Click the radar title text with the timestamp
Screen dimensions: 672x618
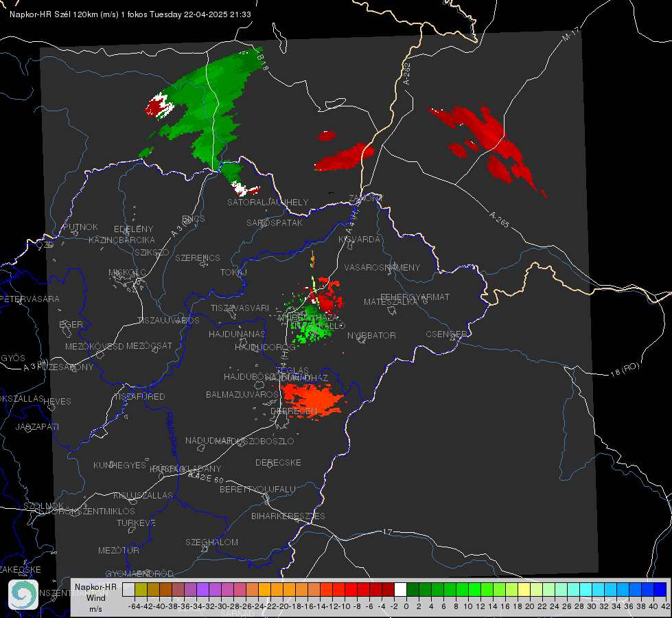130,14
